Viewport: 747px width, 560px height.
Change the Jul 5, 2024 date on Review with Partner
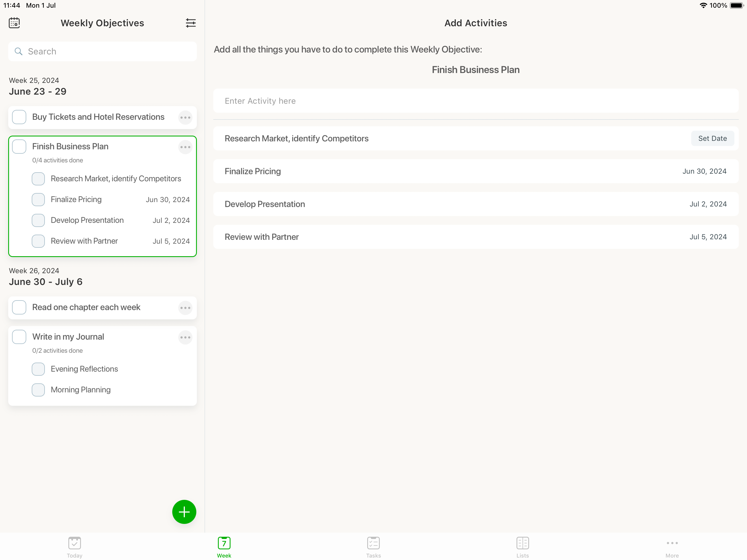point(708,237)
